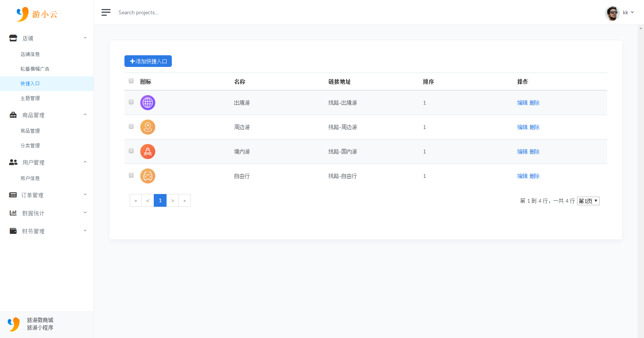Click the orange car icon for 自由行

point(148,176)
